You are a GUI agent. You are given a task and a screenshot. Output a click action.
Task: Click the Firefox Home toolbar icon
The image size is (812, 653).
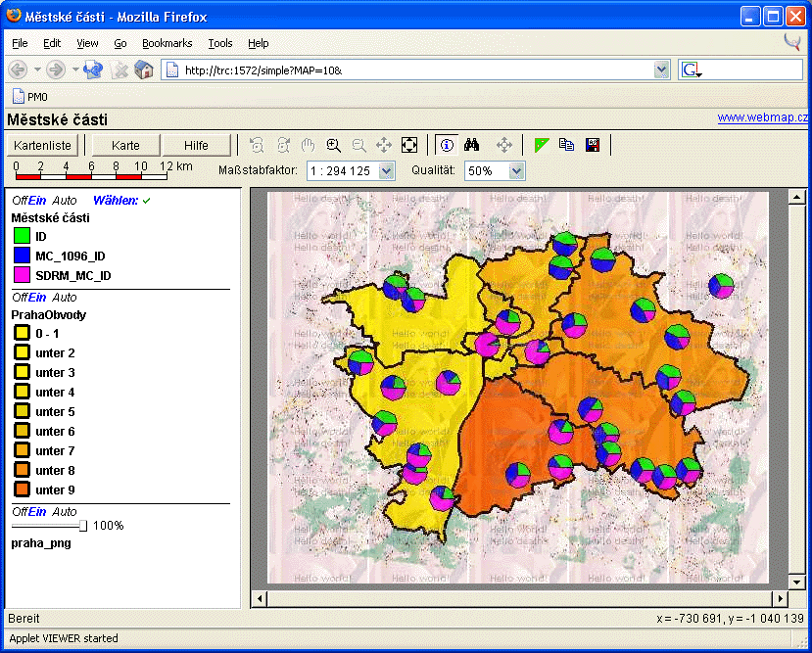[144, 70]
